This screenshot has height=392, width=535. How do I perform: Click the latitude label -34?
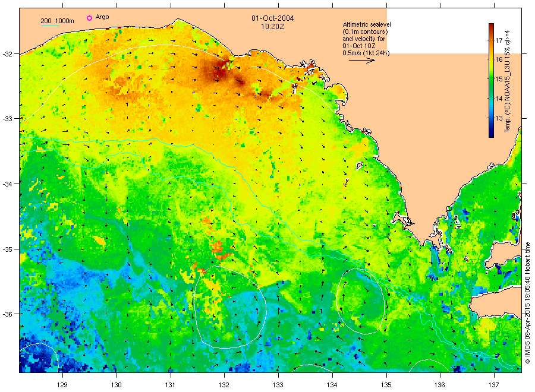(8, 184)
